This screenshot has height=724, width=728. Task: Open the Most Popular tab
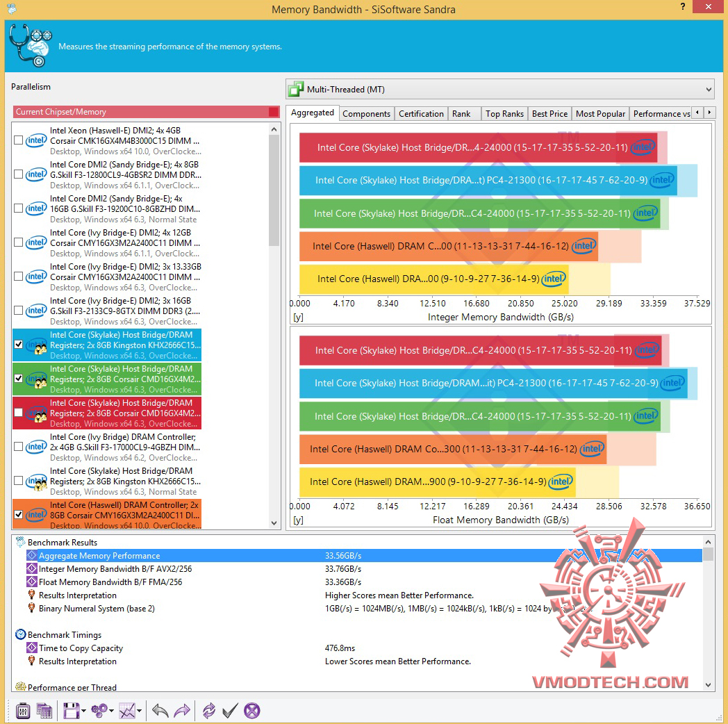600,114
